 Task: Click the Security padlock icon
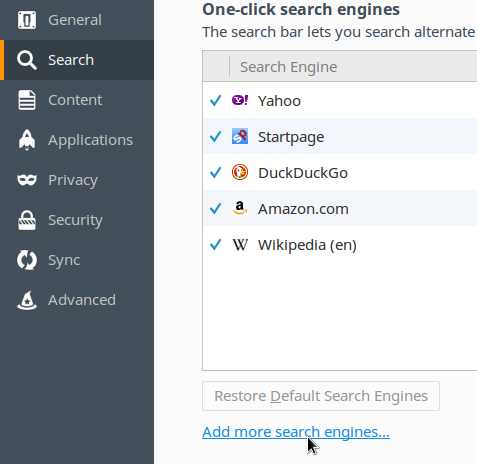click(27, 220)
